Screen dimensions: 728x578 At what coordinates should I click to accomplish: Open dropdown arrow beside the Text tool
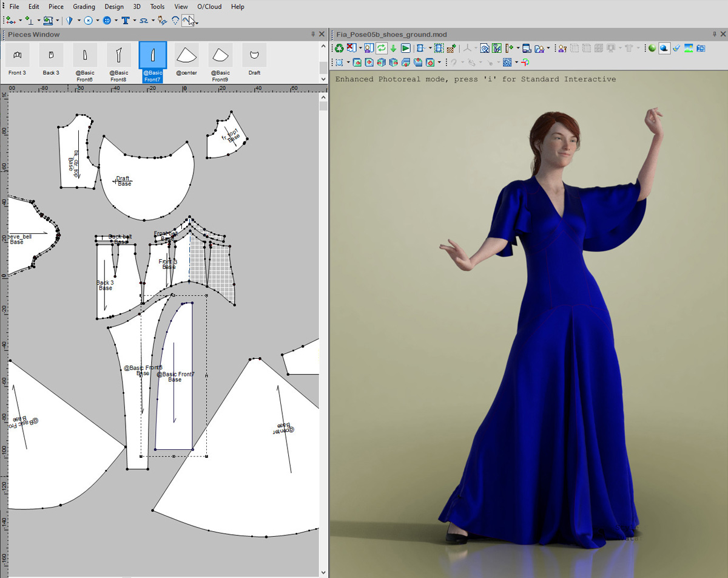click(x=133, y=21)
